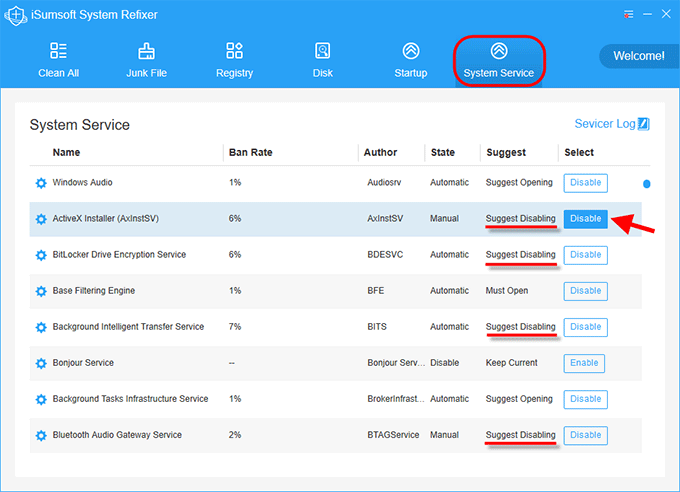
Task: Click the 7% ban rate value
Action: point(235,327)
